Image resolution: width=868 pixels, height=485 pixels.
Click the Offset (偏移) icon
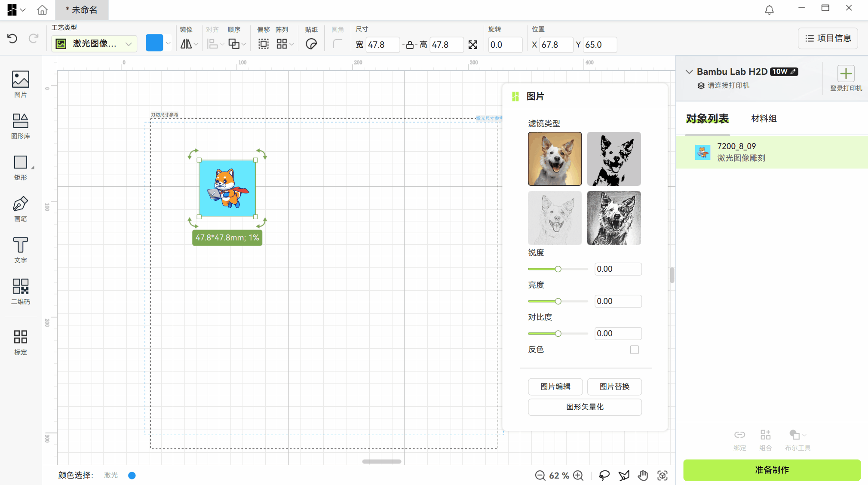[x=263, y=44]
